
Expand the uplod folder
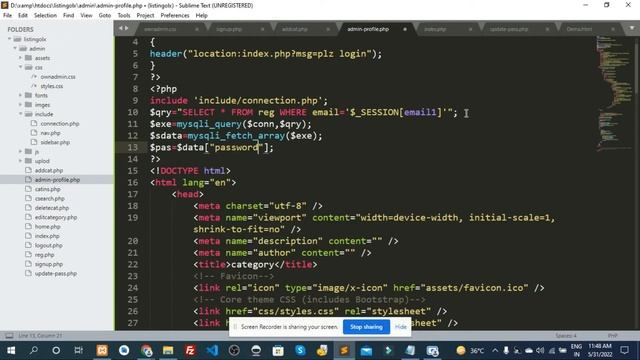tap(20, 161)
